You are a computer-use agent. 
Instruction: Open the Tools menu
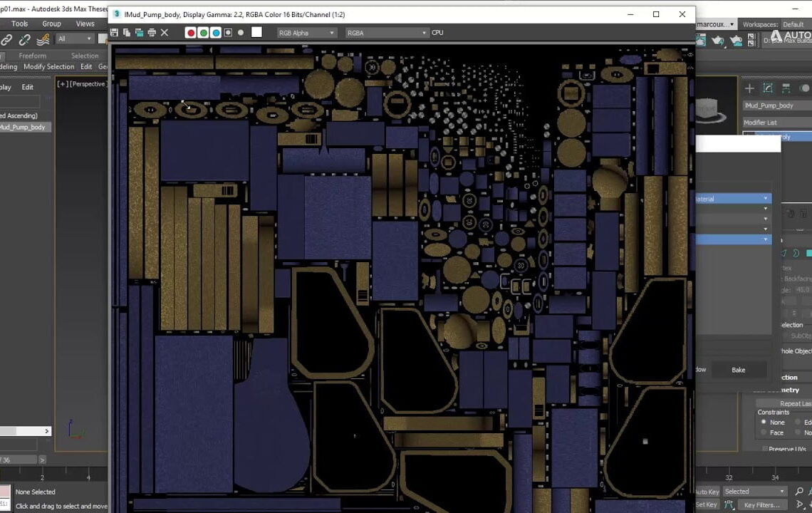20,24
